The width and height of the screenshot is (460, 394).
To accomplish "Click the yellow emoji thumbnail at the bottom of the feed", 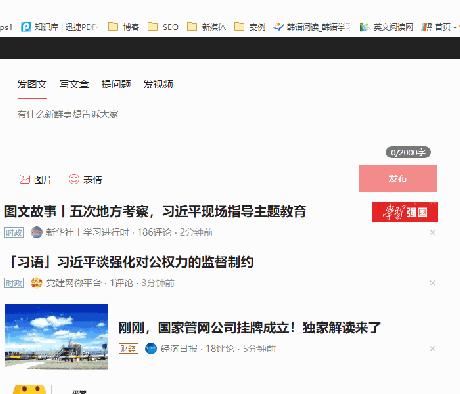I will tap(29, 389).
